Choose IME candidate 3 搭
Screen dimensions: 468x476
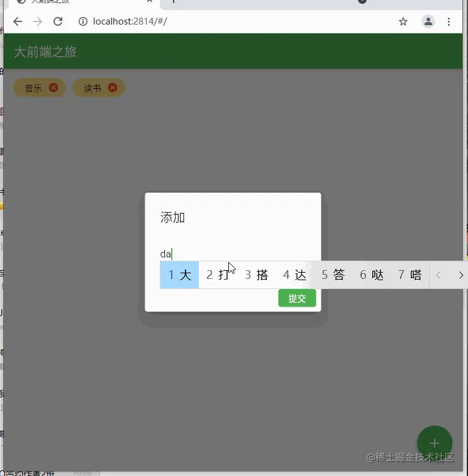[256, 275]
